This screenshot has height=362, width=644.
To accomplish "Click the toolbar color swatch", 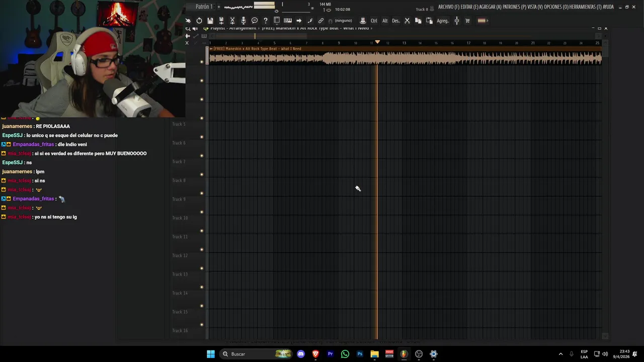I will (x=481, y=21).
